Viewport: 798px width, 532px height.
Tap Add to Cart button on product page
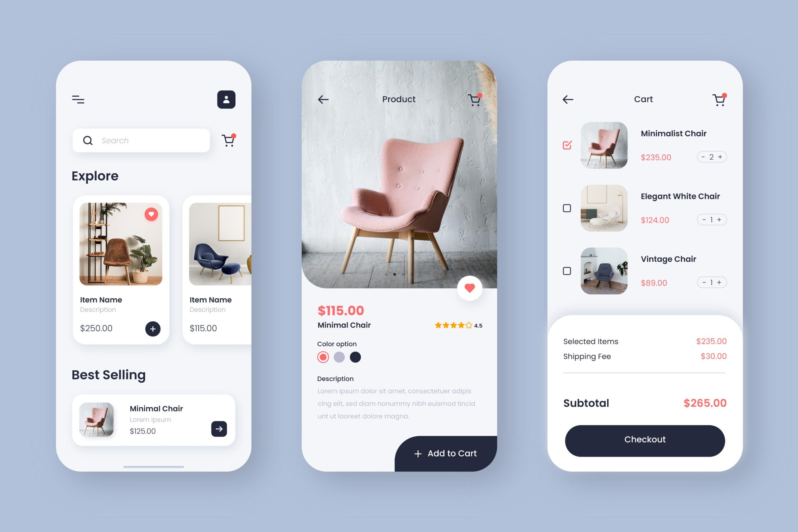pyautogui.click(x=445, y=453)
